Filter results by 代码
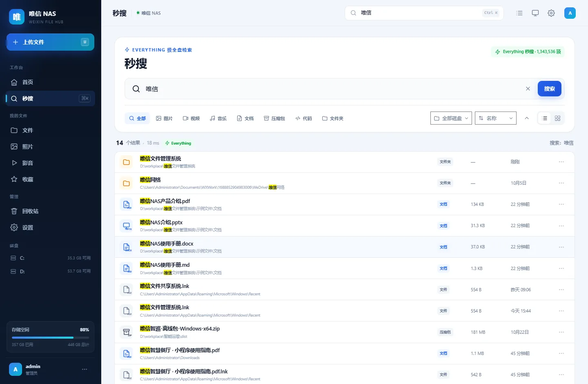 (304, 118)
